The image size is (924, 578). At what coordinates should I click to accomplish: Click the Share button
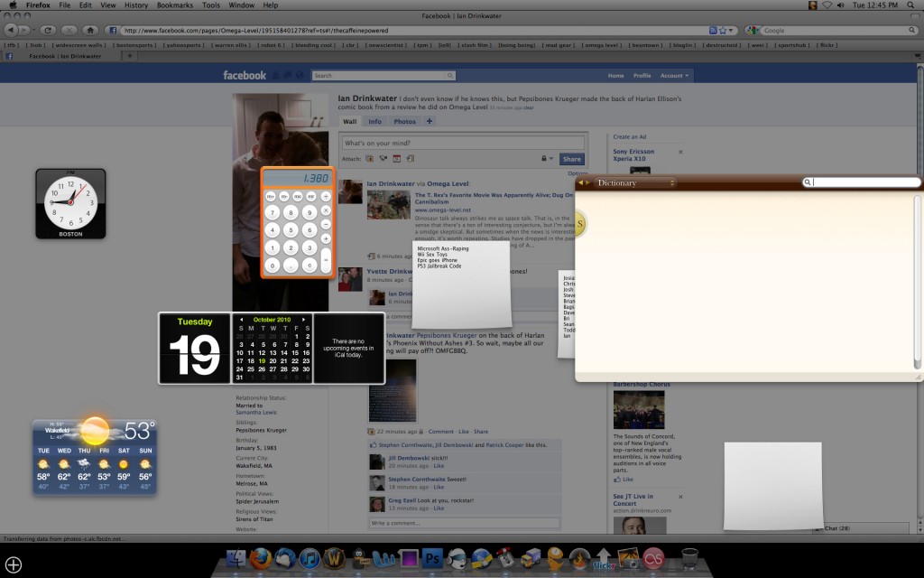click(x=571, y=159)
